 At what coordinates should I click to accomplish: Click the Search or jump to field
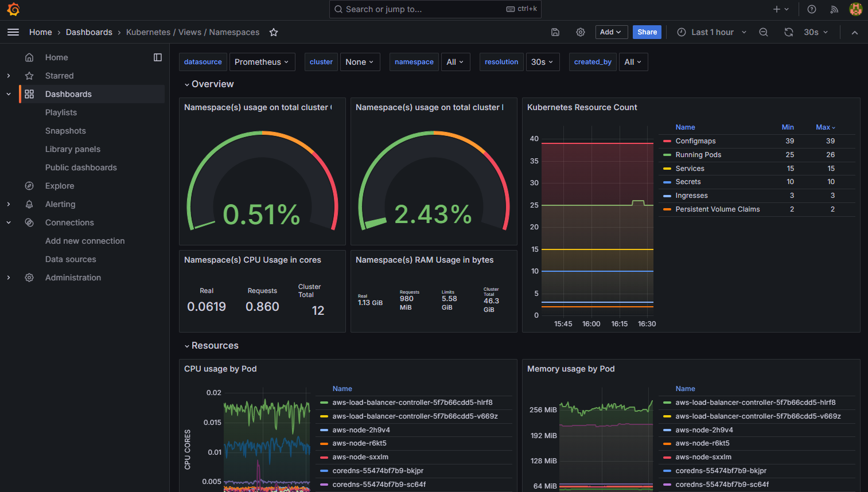click(435, 9)
